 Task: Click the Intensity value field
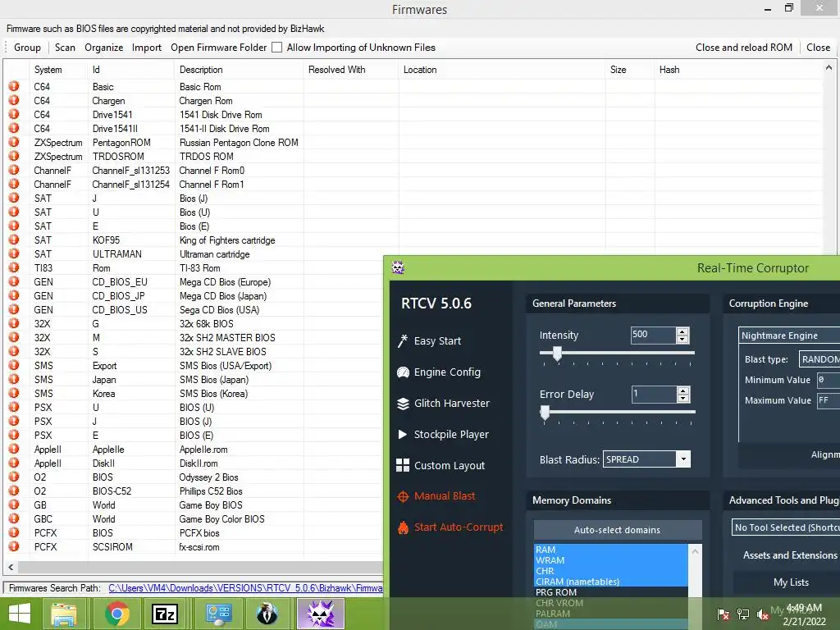(652, 335)
